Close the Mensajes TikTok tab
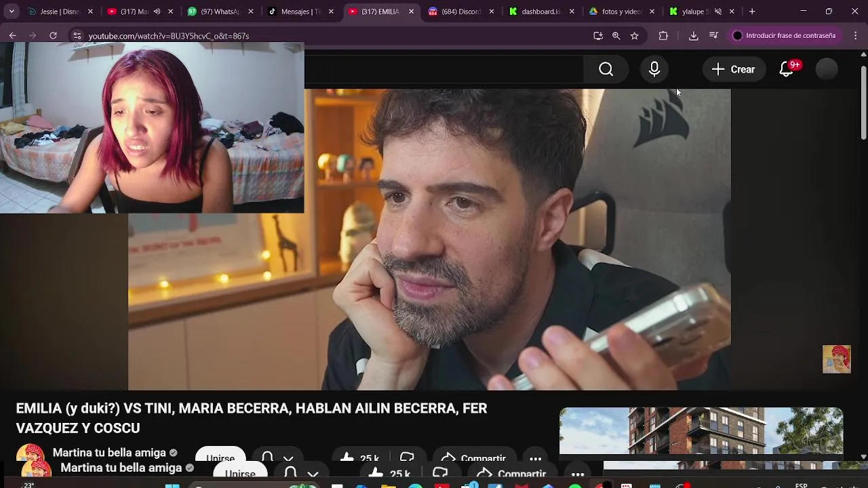 pyautogui.click(x=331, y=12)
